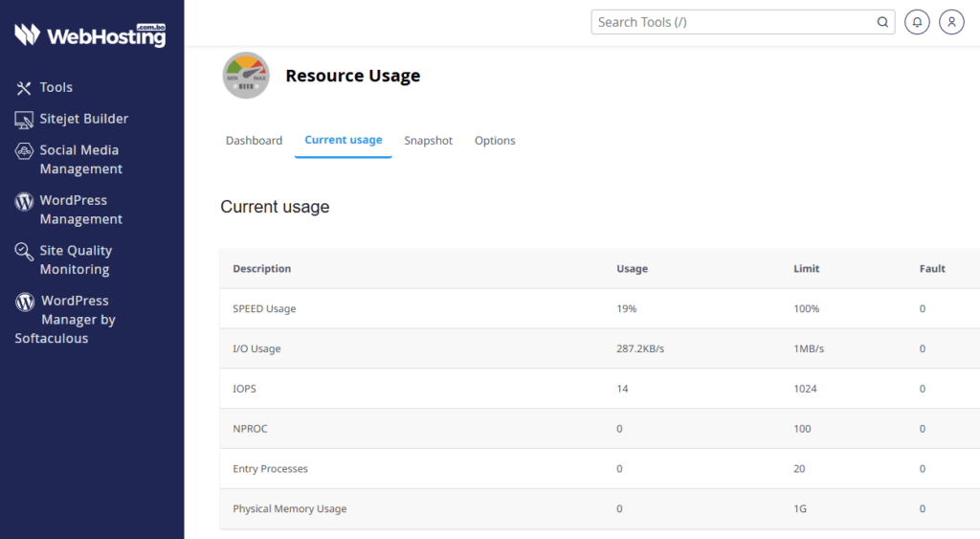Click the search magnifier icon
Screen dimensions: 980x539
tap(881, 22)
